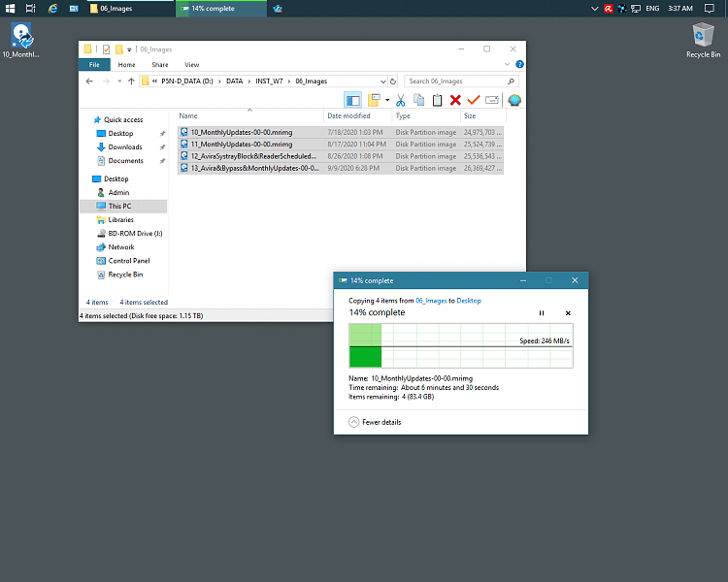Screen dimensions: 728x582
Task: Open the View ribbon tab
Action: pos(192,65)
